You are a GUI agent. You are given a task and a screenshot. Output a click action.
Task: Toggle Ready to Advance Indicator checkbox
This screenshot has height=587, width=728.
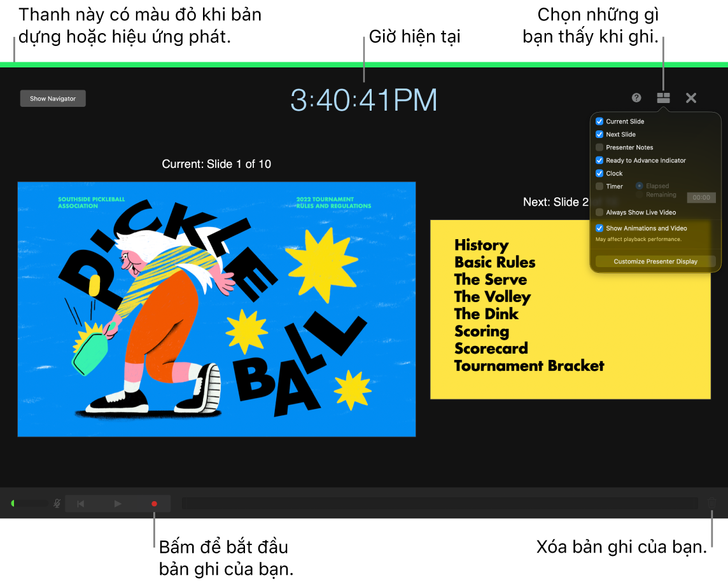pos(599,160)
